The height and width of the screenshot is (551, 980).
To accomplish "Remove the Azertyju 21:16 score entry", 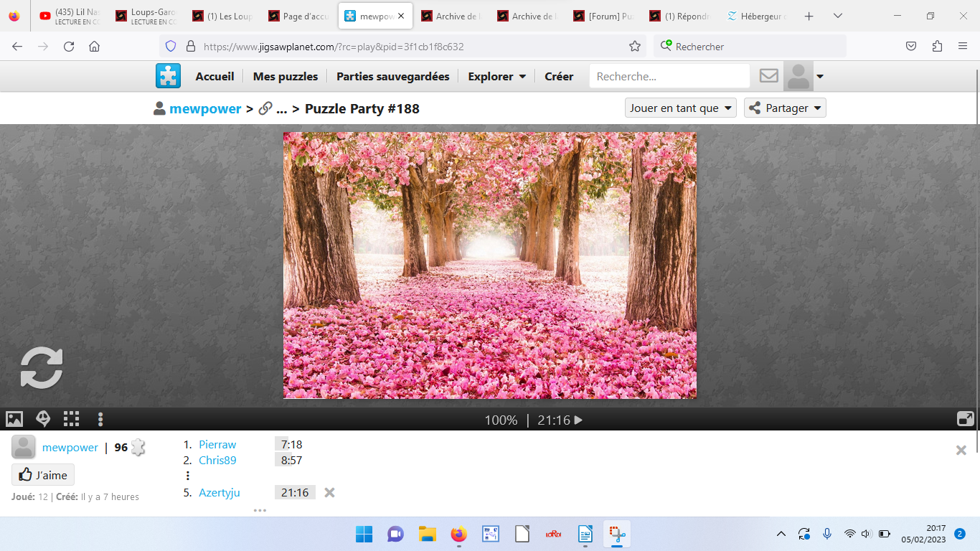I will click(329, 492).
